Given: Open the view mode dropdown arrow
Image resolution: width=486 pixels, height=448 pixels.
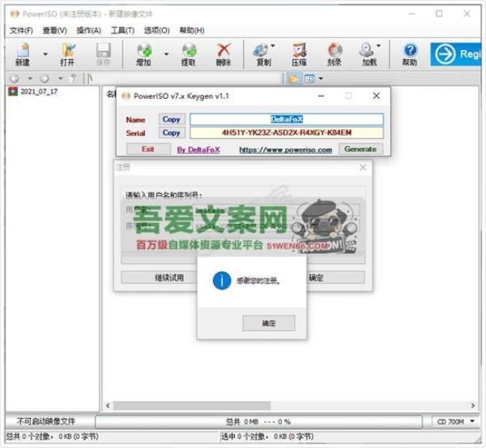Looking at the screenshot, I should 321,79.
